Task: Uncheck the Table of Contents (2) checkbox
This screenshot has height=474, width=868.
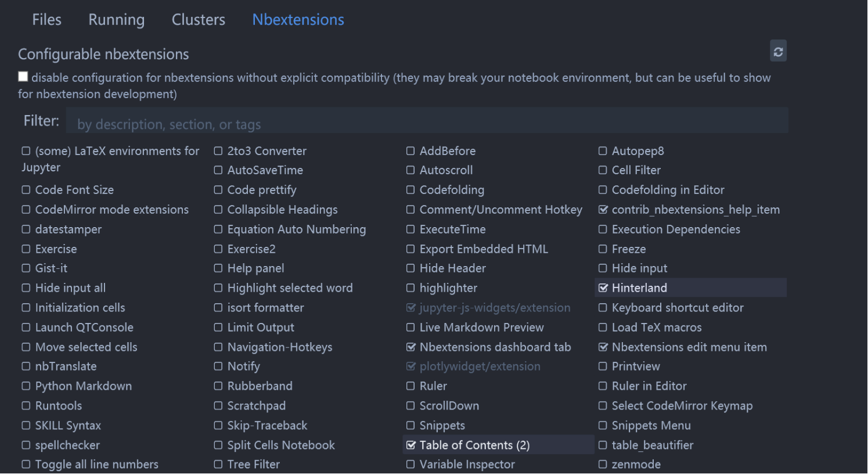Action: tap(411, 445)
